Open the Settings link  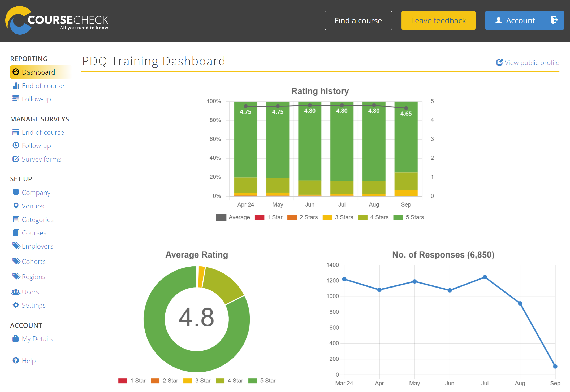[34, 305]
